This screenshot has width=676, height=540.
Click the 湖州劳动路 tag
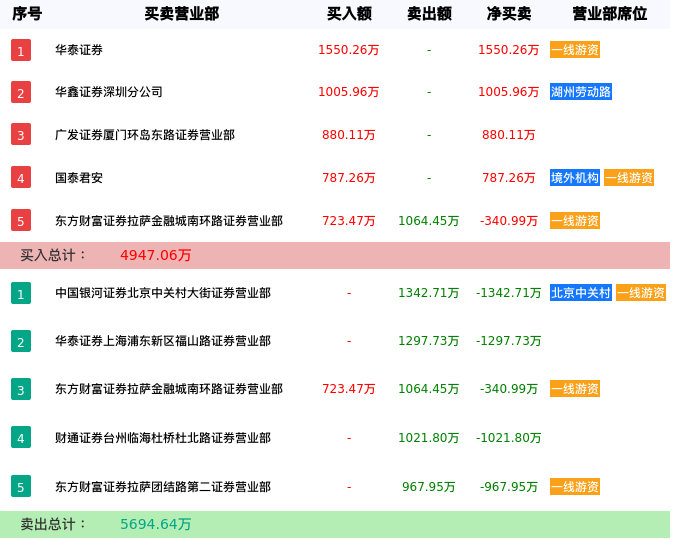pos(581,92)
